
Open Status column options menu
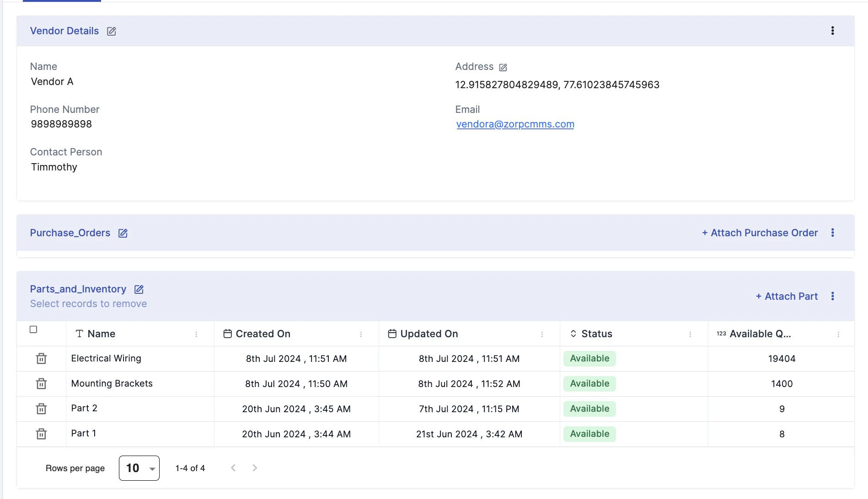tap(690, 334)
